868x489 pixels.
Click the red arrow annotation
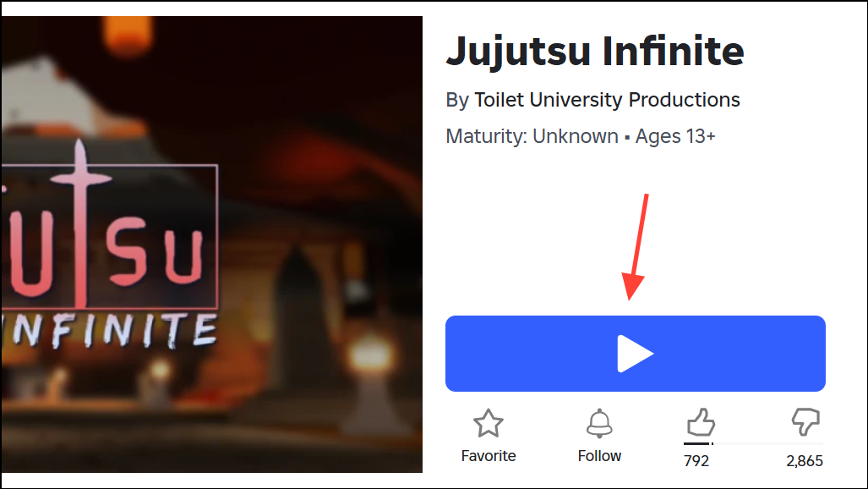pos(636,247)
